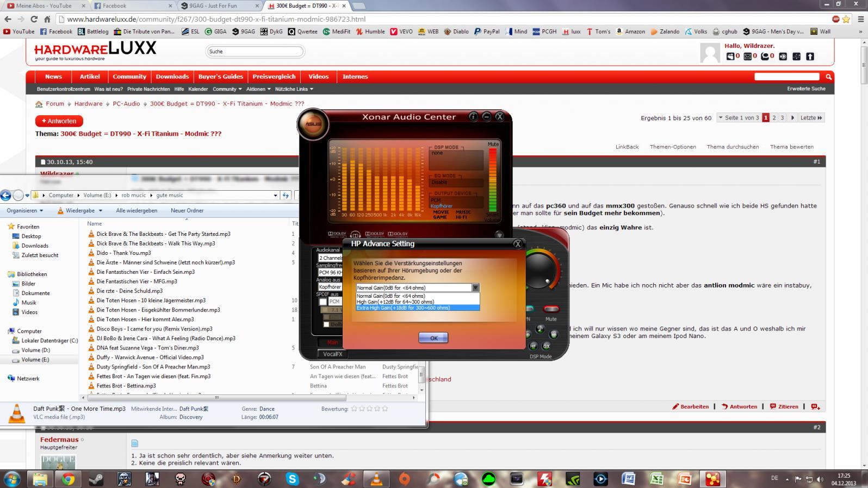Image resolution: width=868 pixels, height=488 pixels.
Task: Open the headphone gain dropdown
Action: 475,288
